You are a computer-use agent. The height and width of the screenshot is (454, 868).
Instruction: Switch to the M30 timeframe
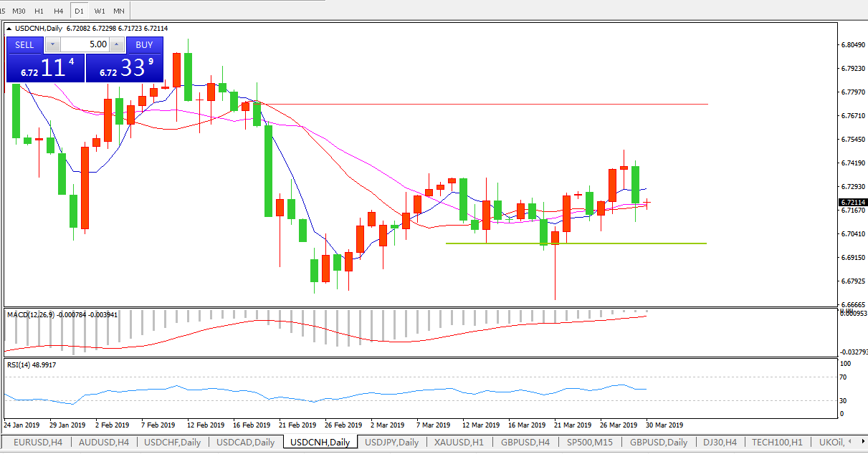tap(19, 11)
